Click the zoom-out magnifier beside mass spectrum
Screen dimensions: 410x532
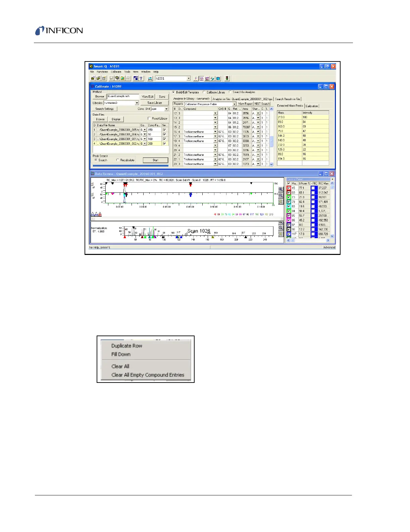[281, 228]
